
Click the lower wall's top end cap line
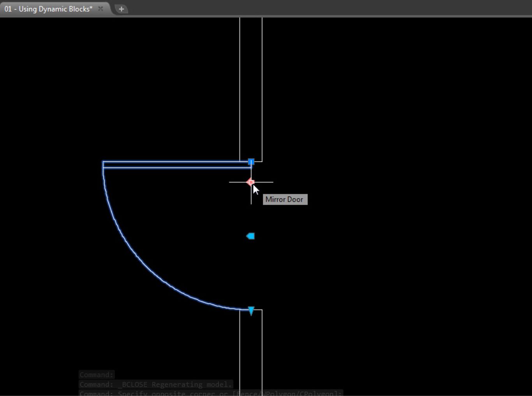click(x=258, y=310)
